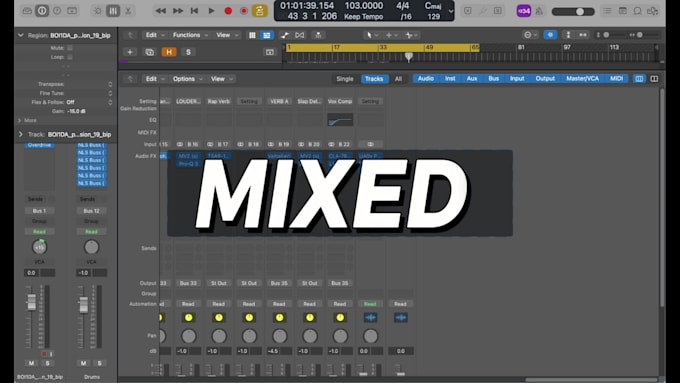
Task: Open the Library from the control bar
Action: (x=27, y=11)
